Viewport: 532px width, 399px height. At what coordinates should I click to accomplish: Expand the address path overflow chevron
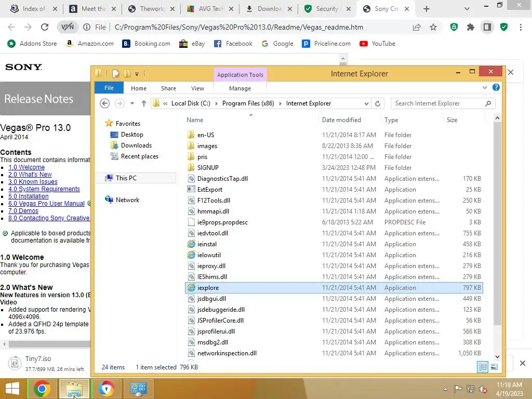[165, 103]
